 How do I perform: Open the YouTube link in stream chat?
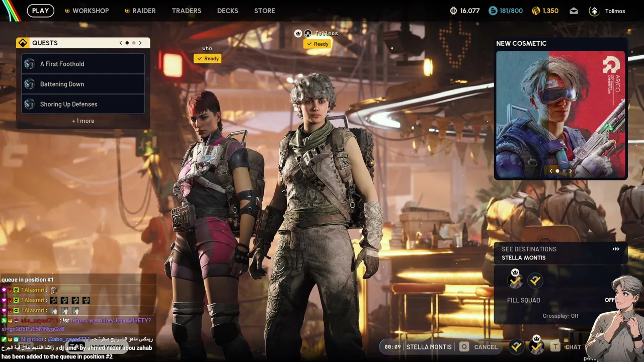click(x=75, y=324)
